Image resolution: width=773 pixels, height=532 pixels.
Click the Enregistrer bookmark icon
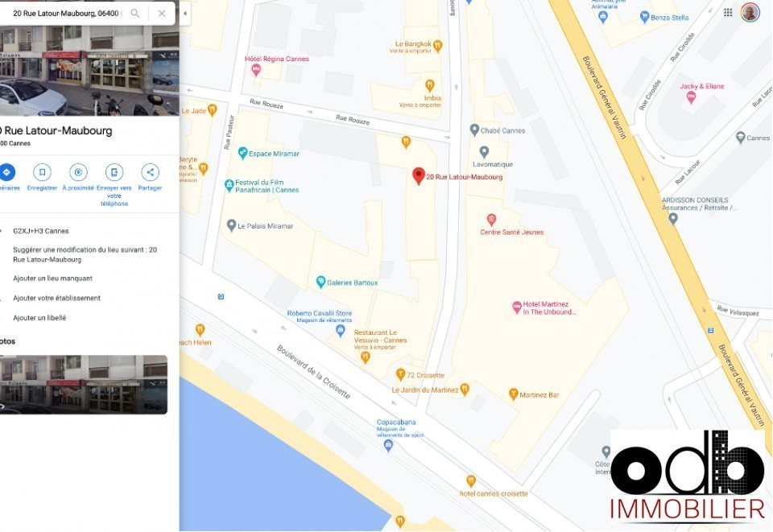(x=42, y=172)
